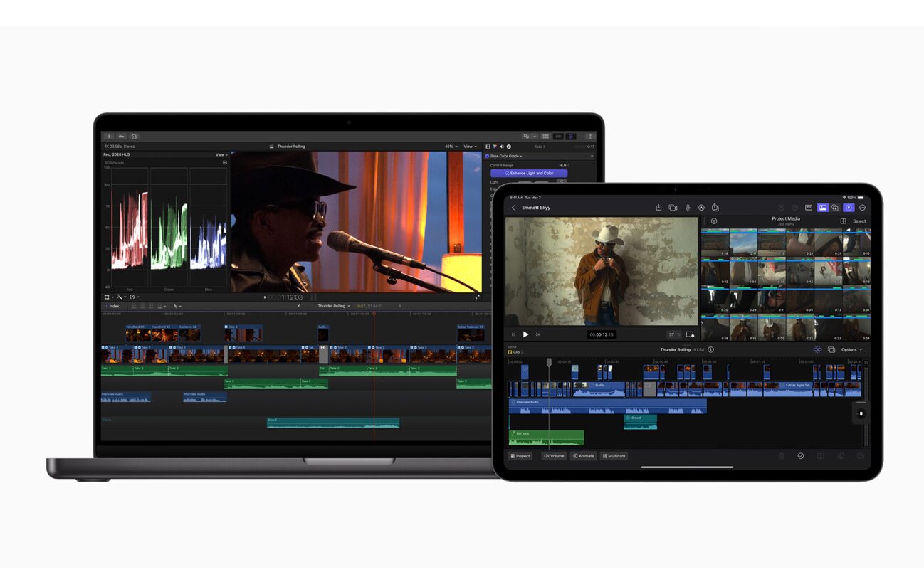Click the red playhead in Mac timeline
The image size is (924, 572).
(374, 314)
